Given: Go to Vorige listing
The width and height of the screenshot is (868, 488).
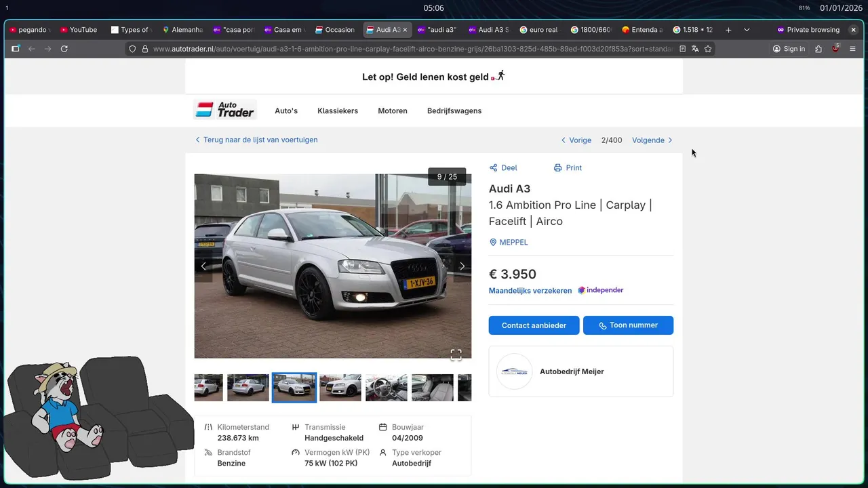Looking at the screenshot, I should click(576, 140).
